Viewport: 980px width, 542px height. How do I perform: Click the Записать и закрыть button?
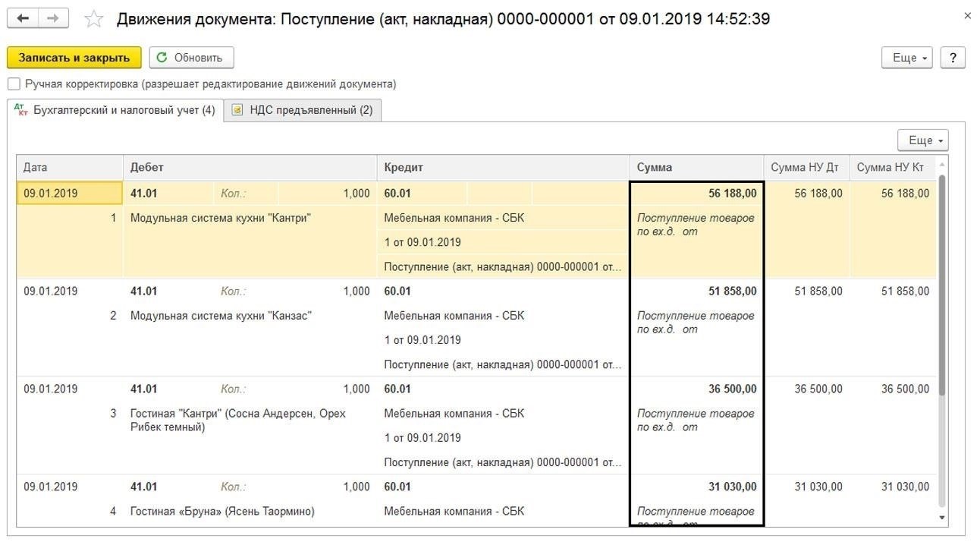point(74,58)
